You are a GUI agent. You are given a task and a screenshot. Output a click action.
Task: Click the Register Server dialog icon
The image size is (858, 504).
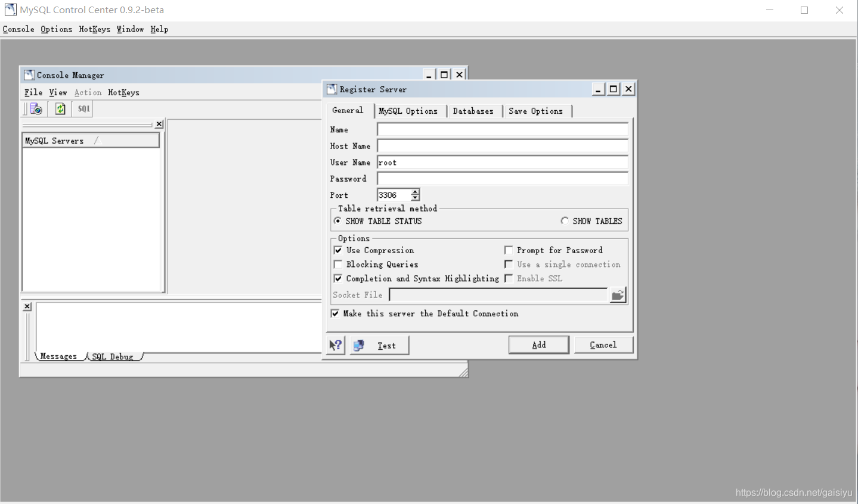click(x=332, y=89)
